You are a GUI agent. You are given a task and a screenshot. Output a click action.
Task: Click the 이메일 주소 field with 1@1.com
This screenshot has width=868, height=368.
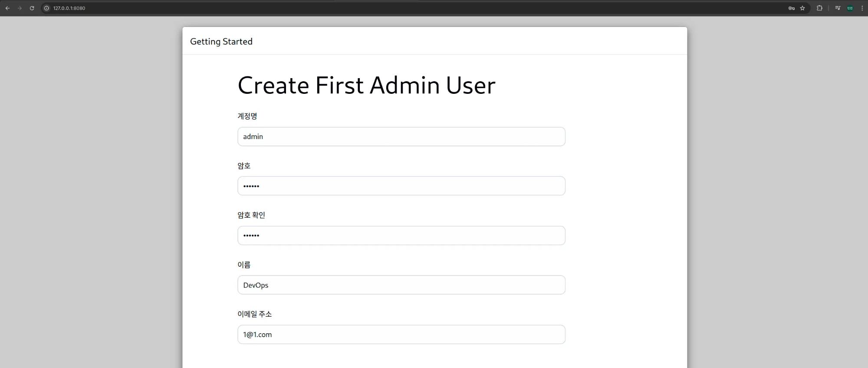401,335
